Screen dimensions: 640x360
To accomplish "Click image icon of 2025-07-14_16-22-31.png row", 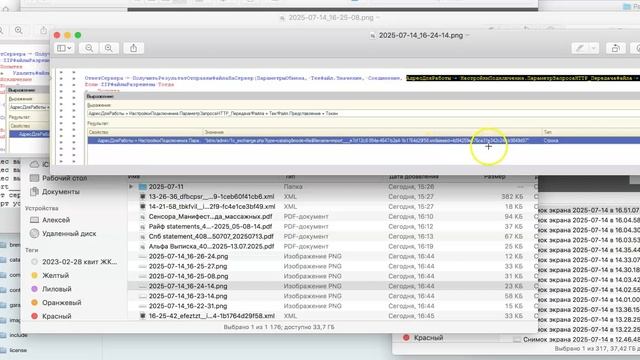I will [x=142, y=306].
